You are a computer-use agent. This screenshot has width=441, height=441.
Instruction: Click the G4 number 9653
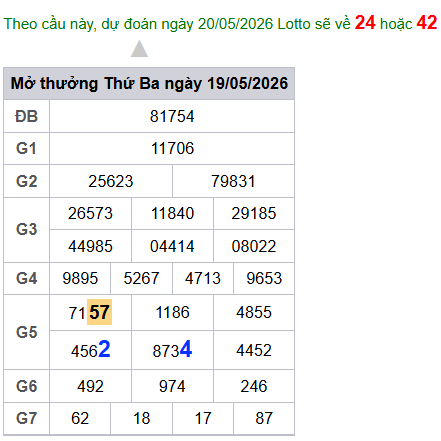(x=264, y=278)
